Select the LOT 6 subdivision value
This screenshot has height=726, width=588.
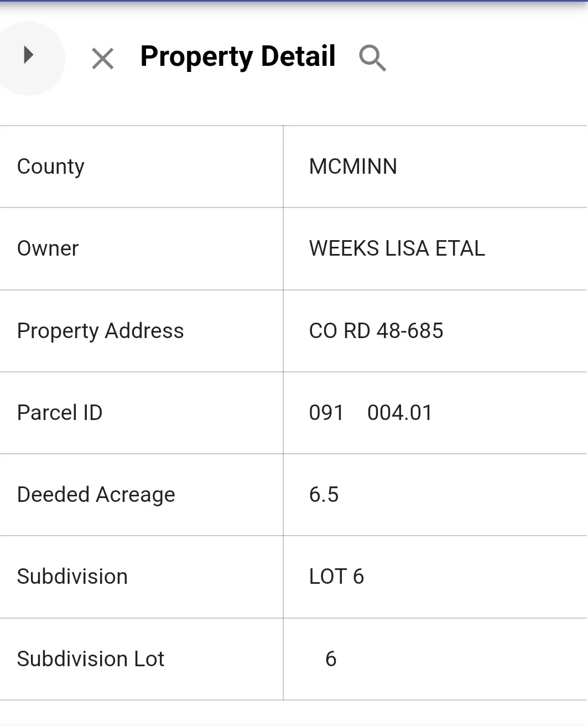pos(336,577)
